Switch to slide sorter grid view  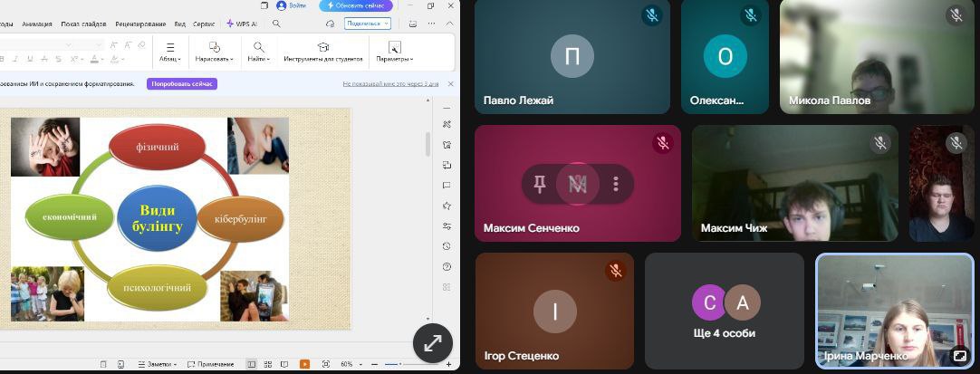click(x=267, y=364)
